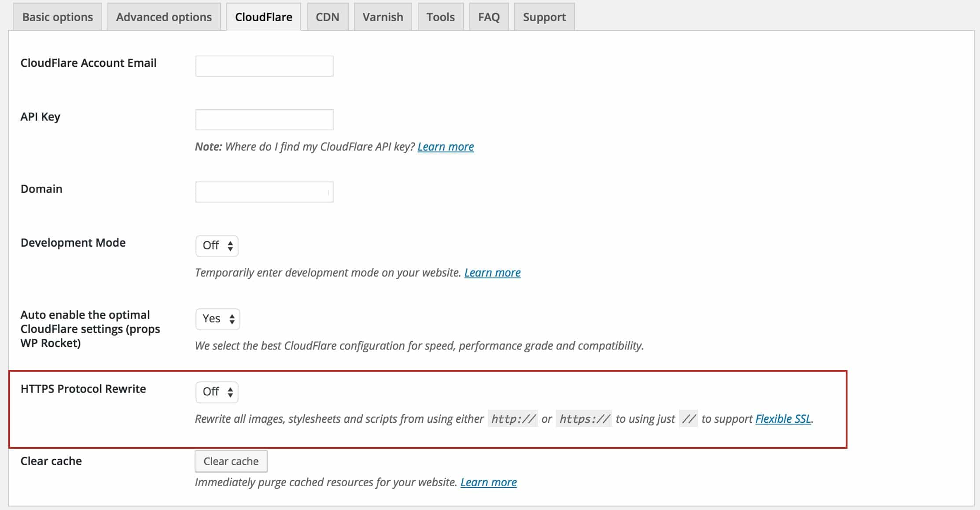Switch to the CDN tab
This screenshot has width=980, height=510.
pos(327,17)
